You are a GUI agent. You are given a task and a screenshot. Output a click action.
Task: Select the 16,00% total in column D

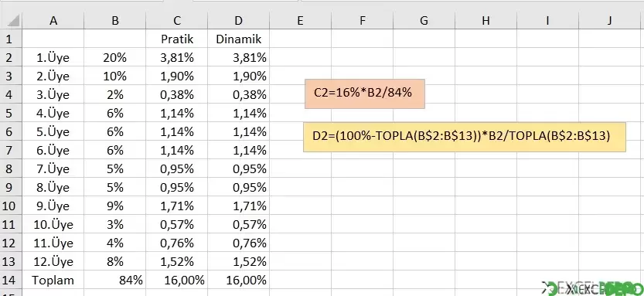239,281
